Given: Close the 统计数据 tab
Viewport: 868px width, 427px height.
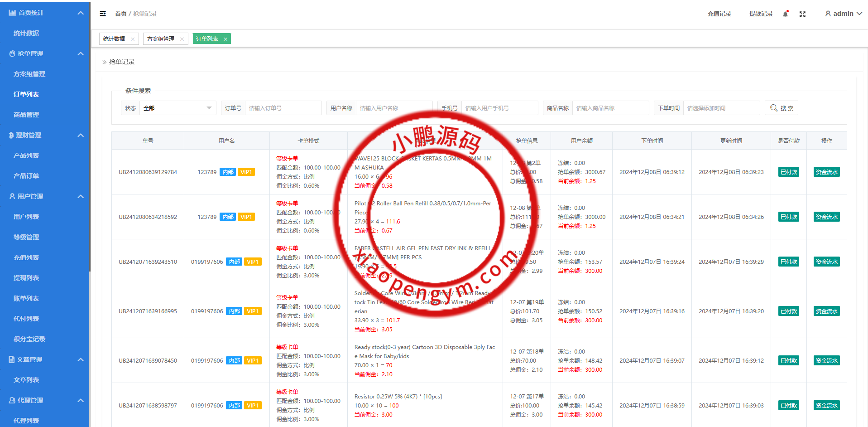Looking at the screenshot, I should [x=133, y=39].
